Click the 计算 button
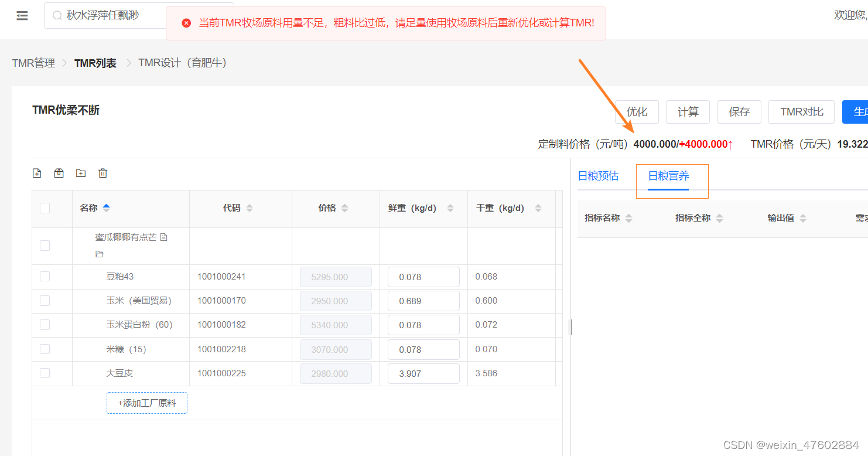The height and width of the screenshot is (456, 868). (x=688, y=112)
